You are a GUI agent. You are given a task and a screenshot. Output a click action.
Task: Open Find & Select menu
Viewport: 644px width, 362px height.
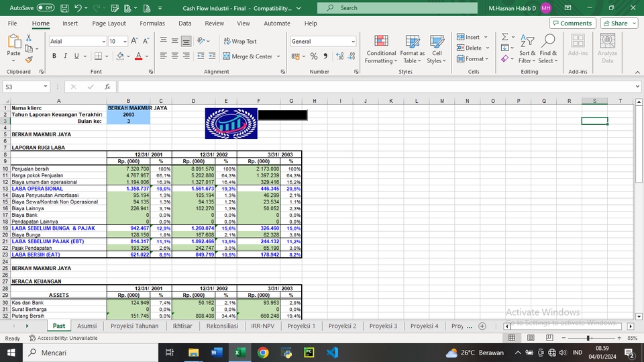(x=548, y=50)
